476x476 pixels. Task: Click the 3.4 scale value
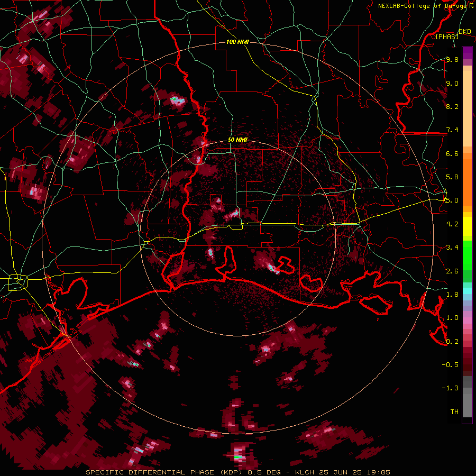pos(452,248)
